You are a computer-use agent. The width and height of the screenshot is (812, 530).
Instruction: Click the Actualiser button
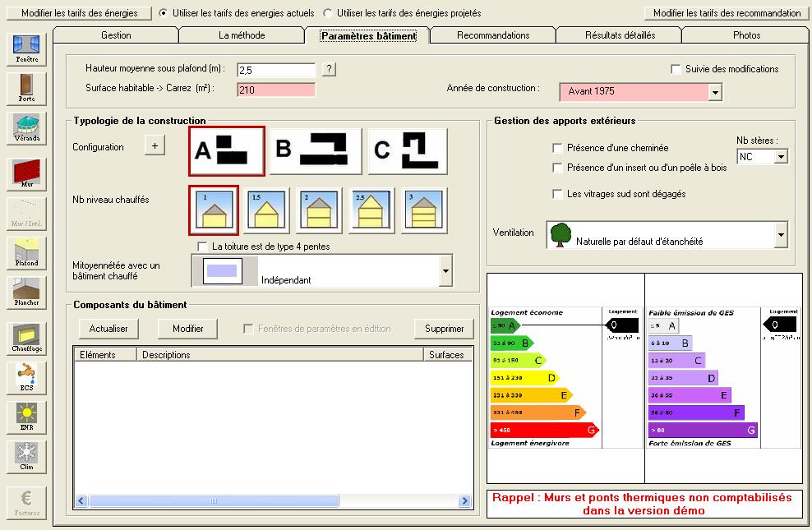[x=108, y=329]
